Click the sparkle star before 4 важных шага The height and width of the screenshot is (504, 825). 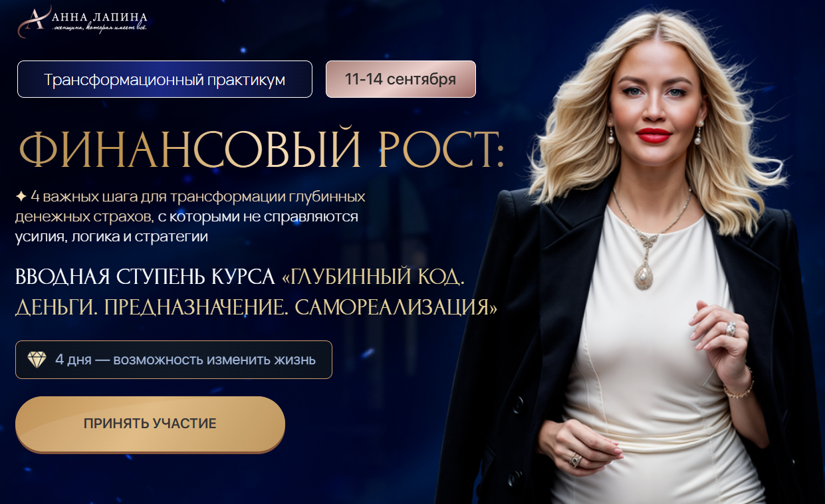(21, 197)
